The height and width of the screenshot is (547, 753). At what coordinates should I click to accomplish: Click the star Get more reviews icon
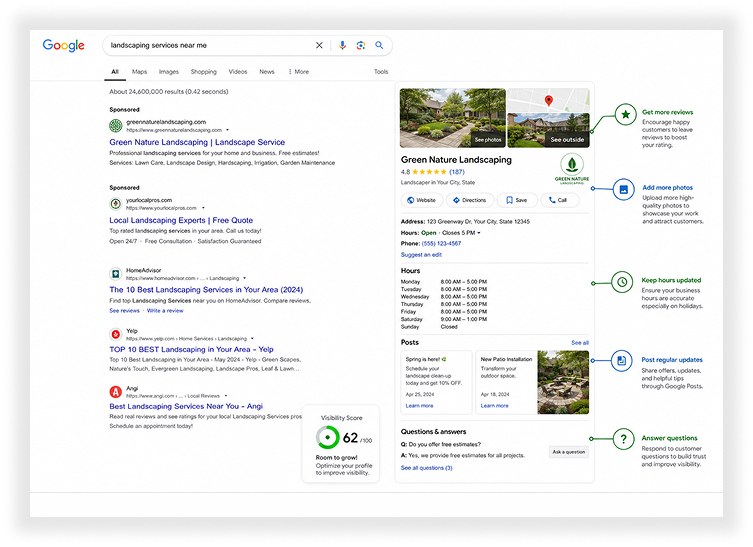[x=625, y=114]
